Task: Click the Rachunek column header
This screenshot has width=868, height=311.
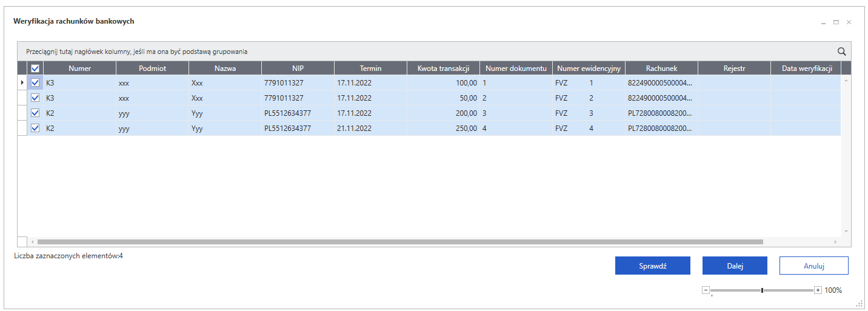Action: coord(661,69)
